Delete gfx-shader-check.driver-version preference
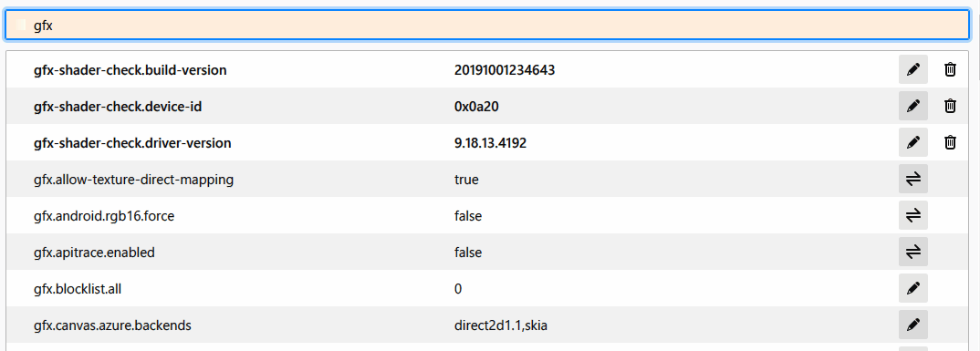The height and width of the screenshot is (351, 980). [x=950, y=142]
